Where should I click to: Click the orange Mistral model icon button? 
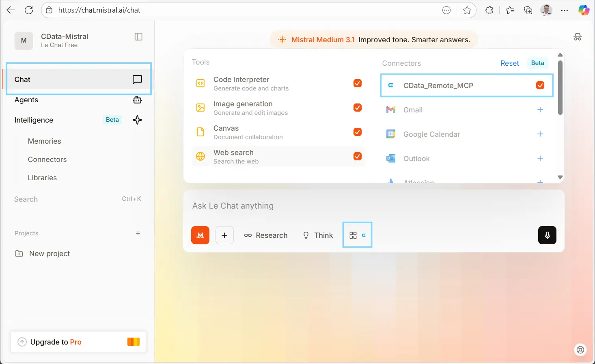(x=200, y=235)
